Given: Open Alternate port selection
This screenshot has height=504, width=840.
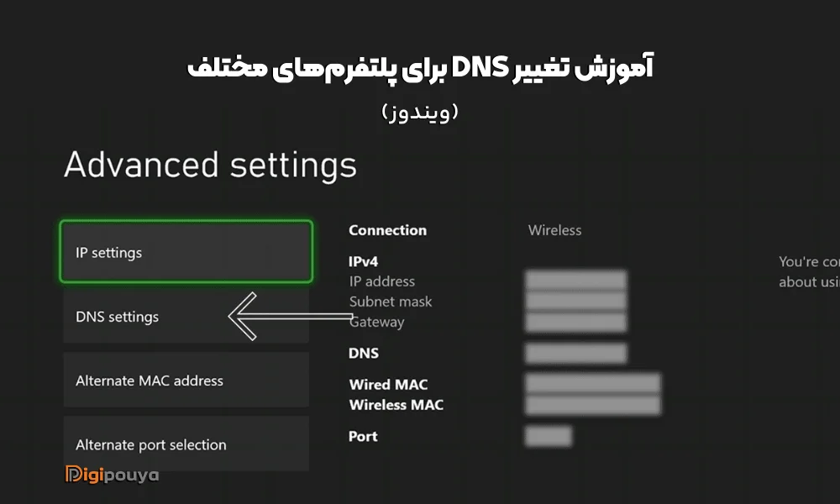Looking at the screenshot, I should coord(186,444).
